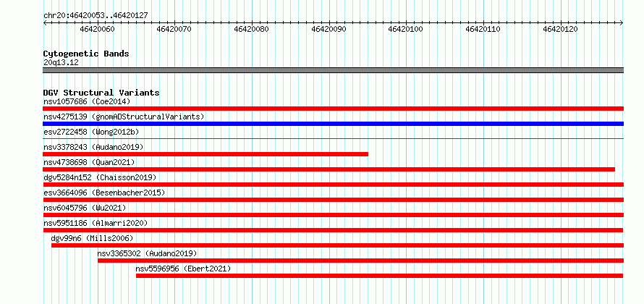Click the gray 20q13.12 cytogenetic band bar
Viewport: 644px width, 304px height.
tap(333, 70)
